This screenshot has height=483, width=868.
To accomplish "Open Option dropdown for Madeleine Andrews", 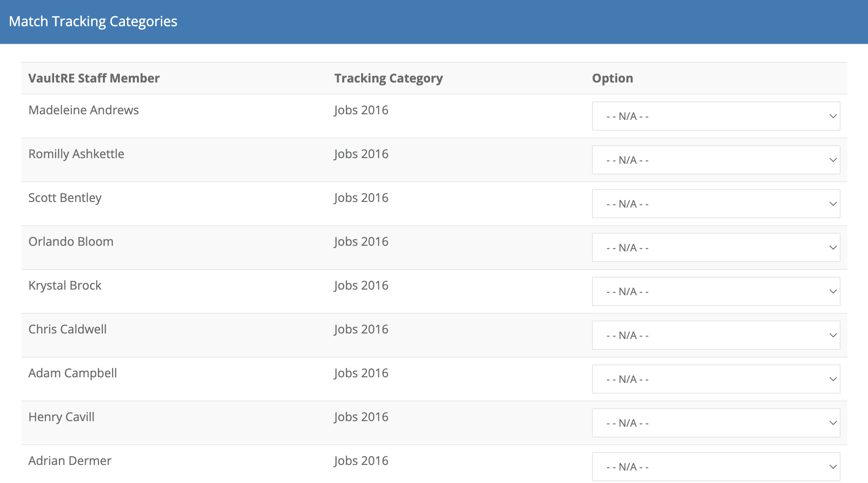I will [716, 116].
